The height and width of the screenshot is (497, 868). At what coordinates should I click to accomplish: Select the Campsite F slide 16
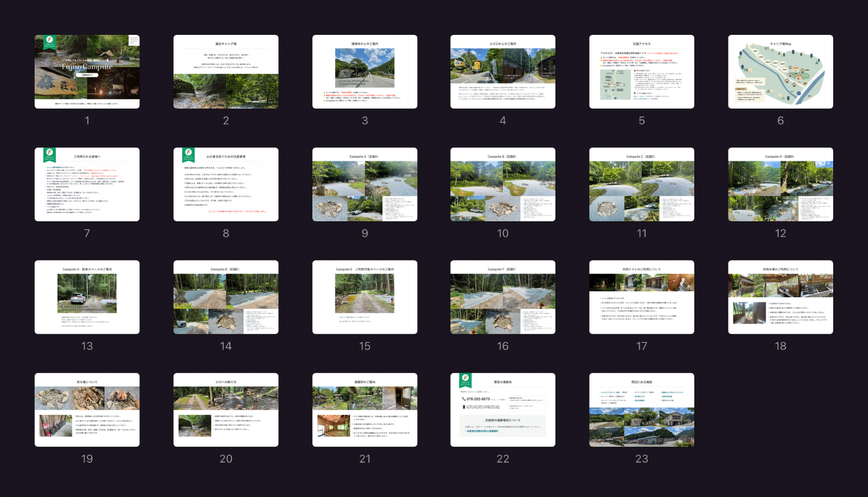coord(503,297)
